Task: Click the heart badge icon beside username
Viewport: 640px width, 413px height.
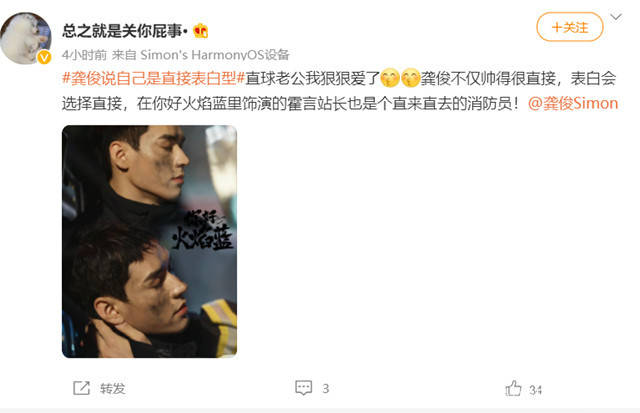Action: (200, 31)
